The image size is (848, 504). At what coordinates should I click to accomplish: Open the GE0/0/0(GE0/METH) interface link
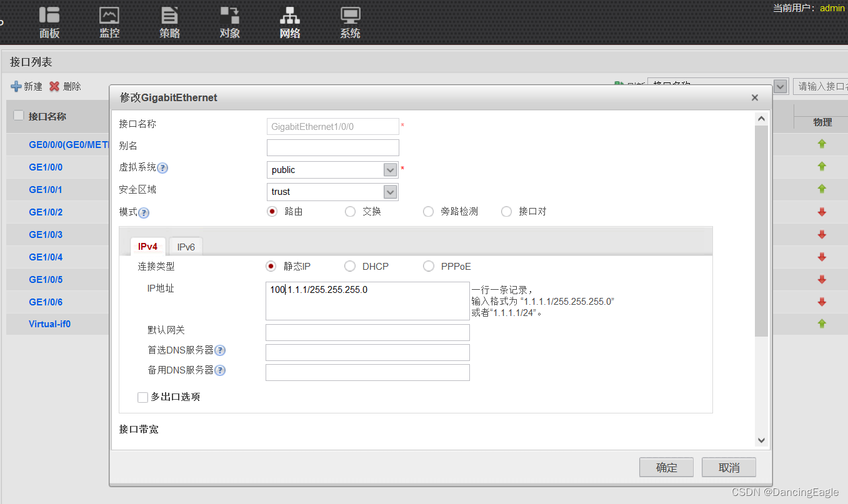(69, 145)
